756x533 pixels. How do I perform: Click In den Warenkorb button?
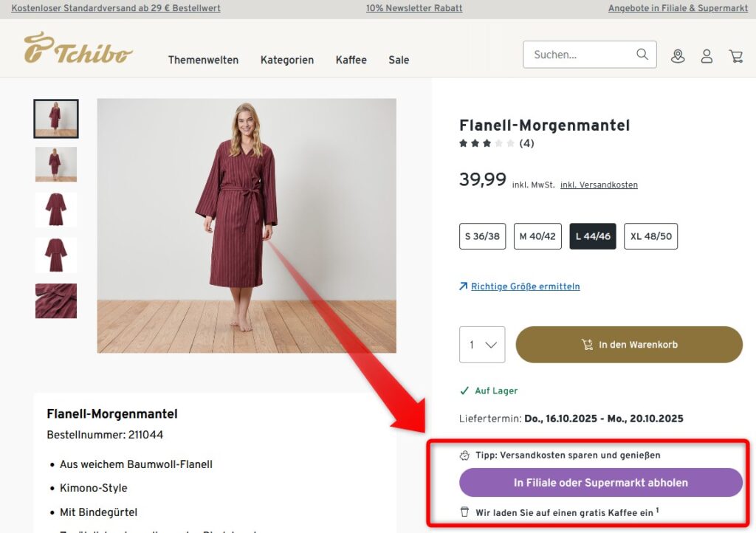click(x=628, y=344)
